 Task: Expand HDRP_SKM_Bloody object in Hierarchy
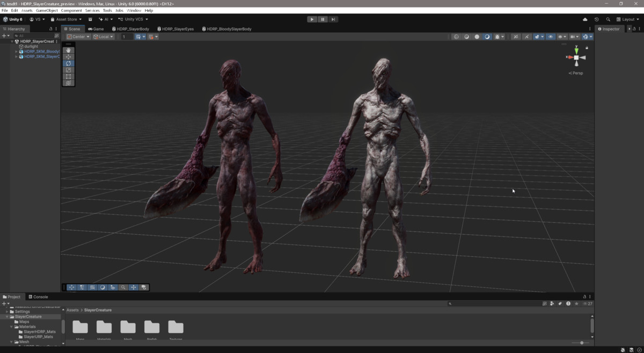[16, 52]
